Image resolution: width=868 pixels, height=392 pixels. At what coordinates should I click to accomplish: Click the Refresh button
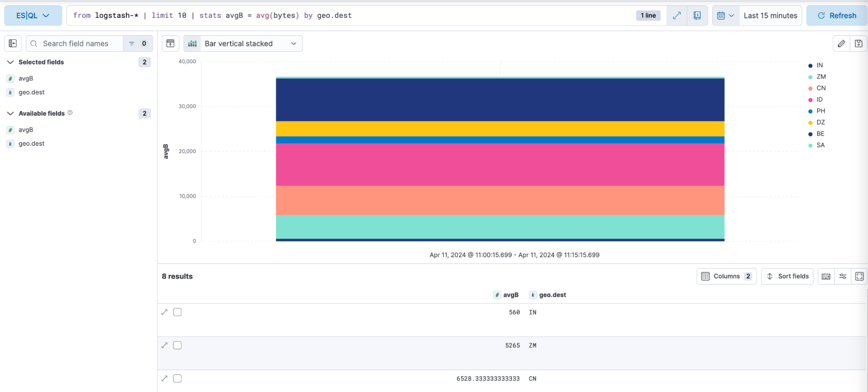836,15
